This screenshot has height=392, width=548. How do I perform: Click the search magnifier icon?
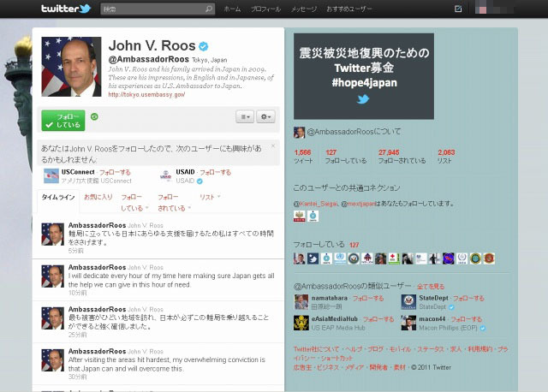pyautogui.click(x=209, y=9)
